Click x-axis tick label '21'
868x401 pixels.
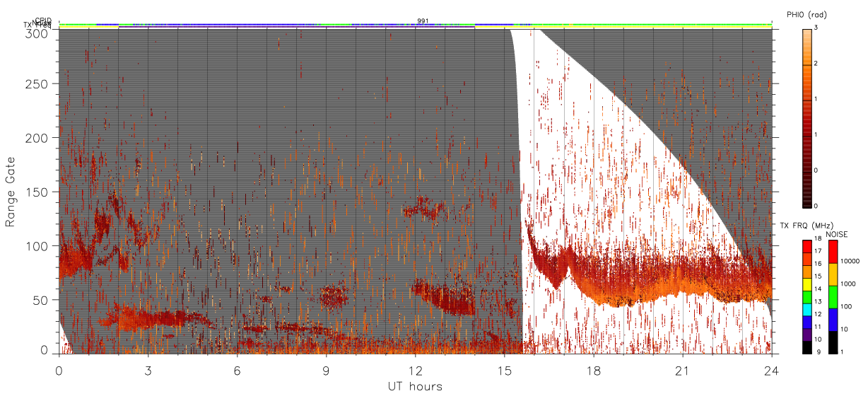click(x=682, y=370)
